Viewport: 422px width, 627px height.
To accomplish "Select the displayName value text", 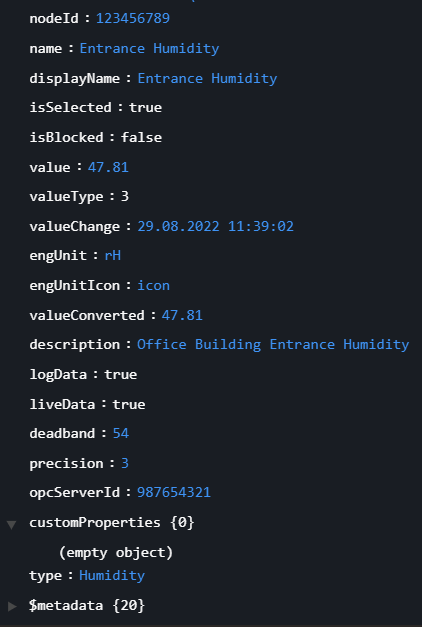I will [207, 78].
